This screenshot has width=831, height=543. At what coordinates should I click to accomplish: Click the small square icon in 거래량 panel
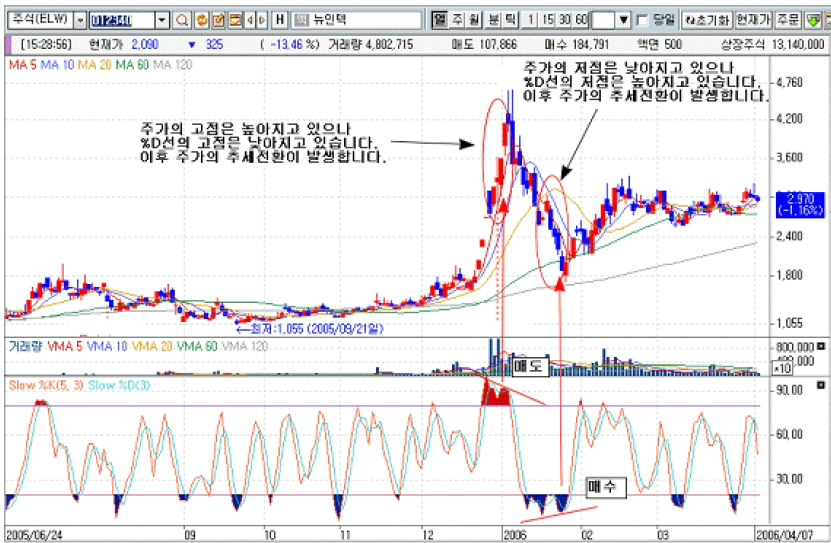point(821,347)
